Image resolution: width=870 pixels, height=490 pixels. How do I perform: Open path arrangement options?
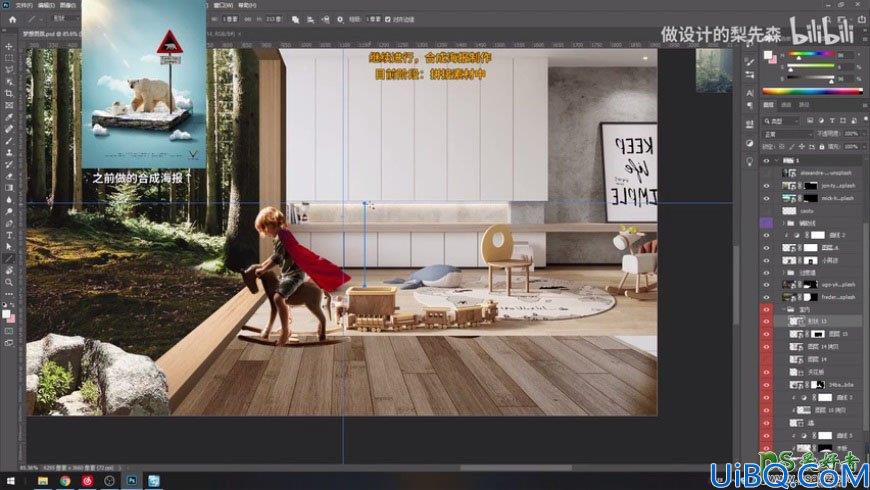point(325,19)
